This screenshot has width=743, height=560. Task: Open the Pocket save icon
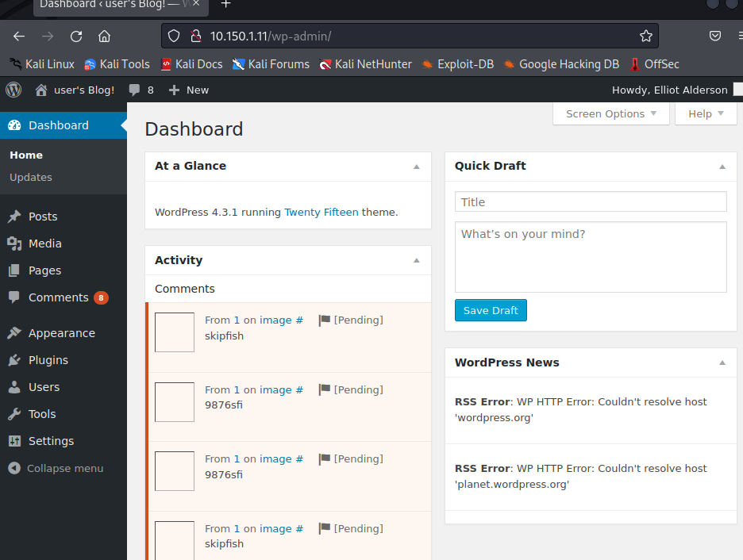pyautogui.click(x=715, y=36)
